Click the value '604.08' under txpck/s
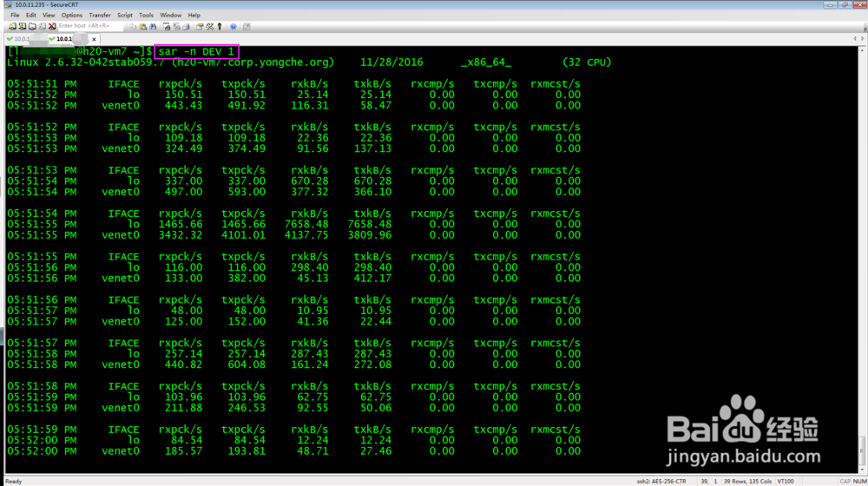The height and width of the screenshot is (486, 868). tap(247, 364)
